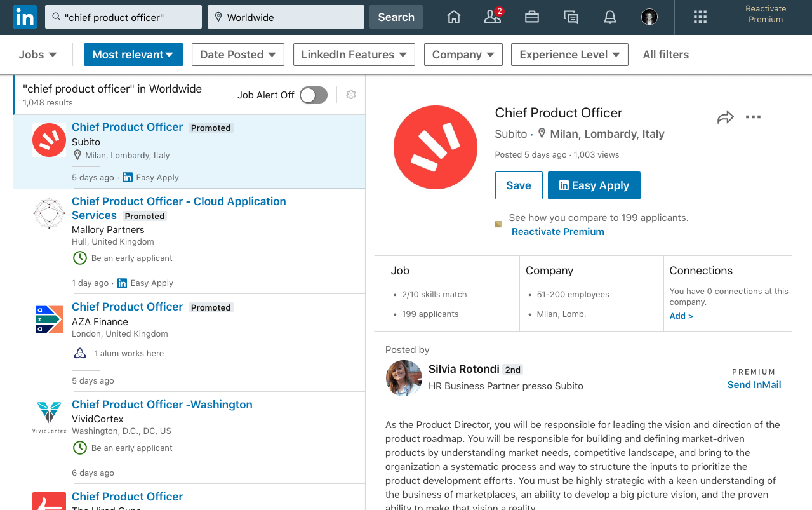Open the LinkedIn home logo
Viewport: 812px width, 510px height.
(25, 17)
